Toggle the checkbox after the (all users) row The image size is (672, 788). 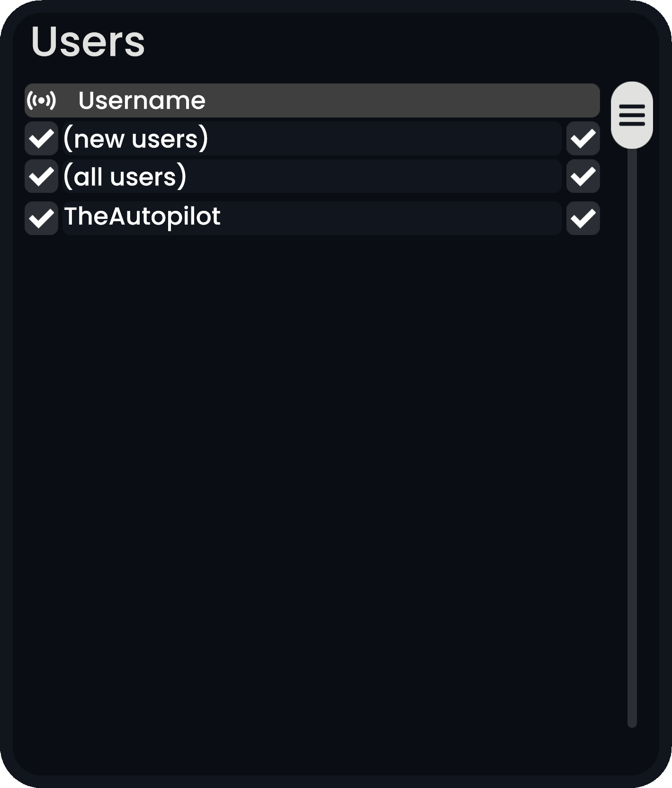pos(583,177)
